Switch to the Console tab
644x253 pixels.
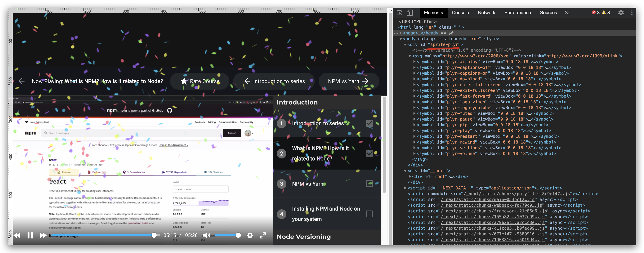point(460,12)
